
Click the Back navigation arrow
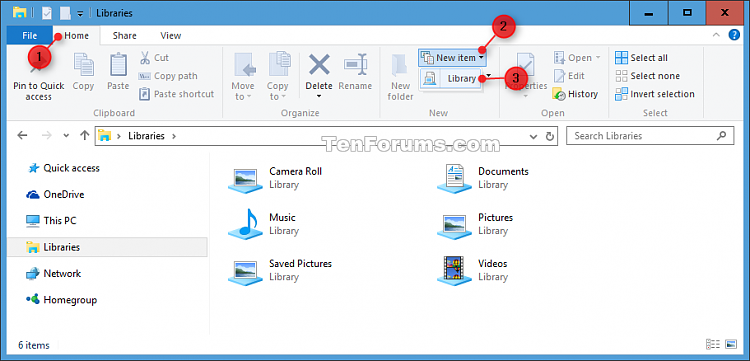tap(22, 136)
